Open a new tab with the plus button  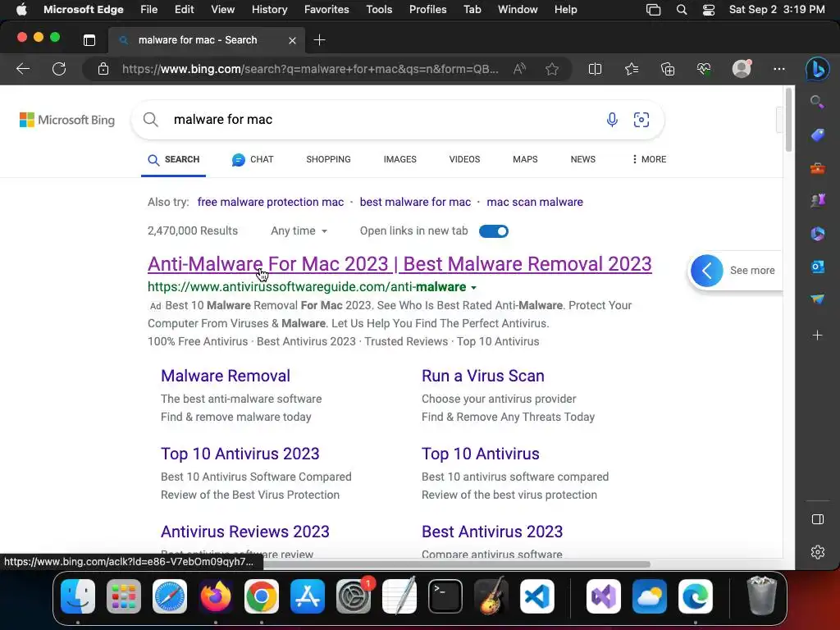click(x=319, y=40)
